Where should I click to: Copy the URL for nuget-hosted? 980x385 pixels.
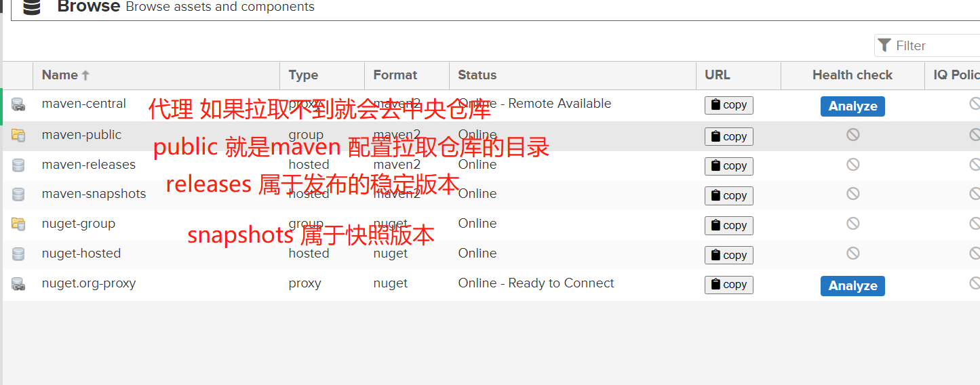click(x=729, y=255)
